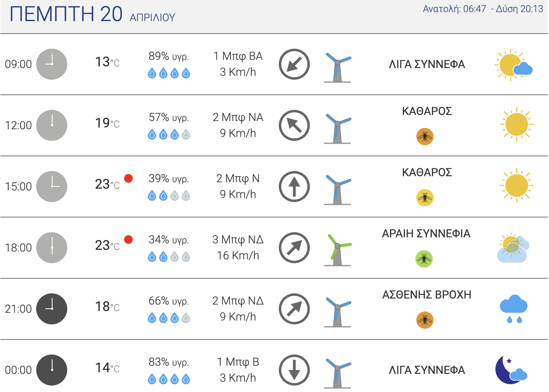Screen dimensions: 549x392
Task: Click the downward wind arrow at 00:00
Action: point(294,370)
